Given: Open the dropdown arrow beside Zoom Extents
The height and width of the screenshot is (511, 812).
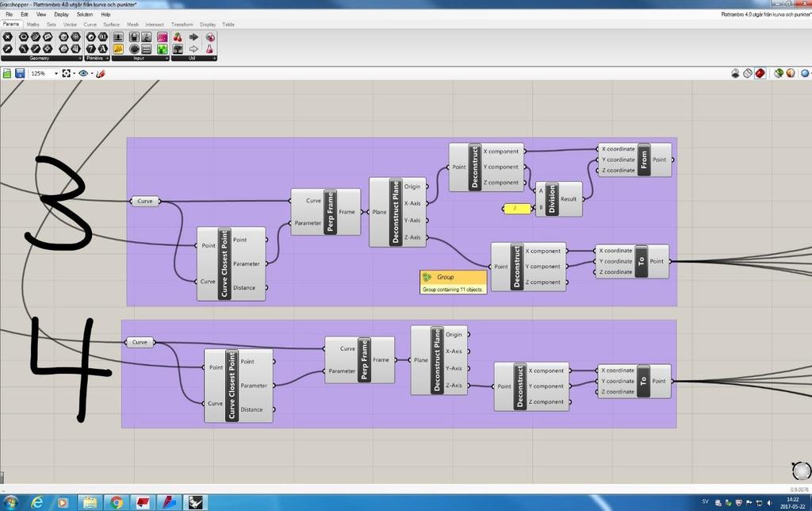Looking at the screenshot, I should (74, 73).
